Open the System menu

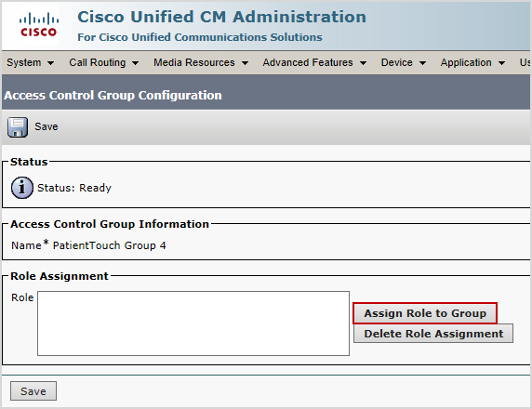click(x=30, y=62)
